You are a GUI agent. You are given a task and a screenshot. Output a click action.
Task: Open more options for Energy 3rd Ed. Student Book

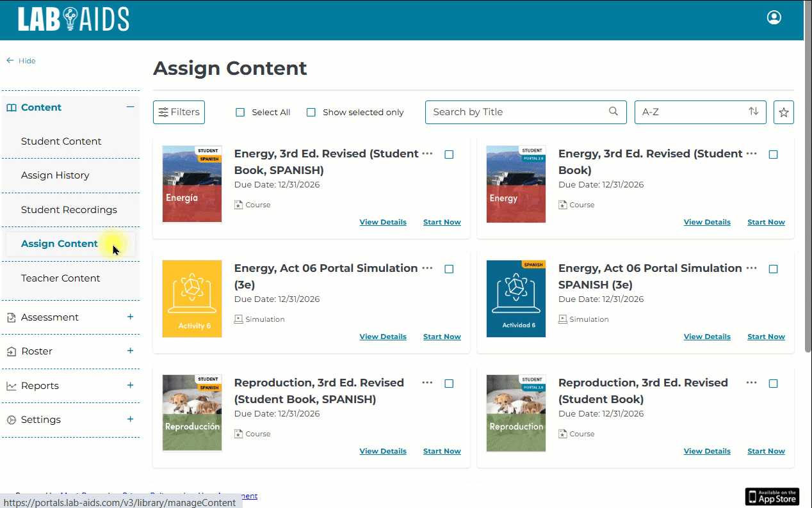[752, 154]
